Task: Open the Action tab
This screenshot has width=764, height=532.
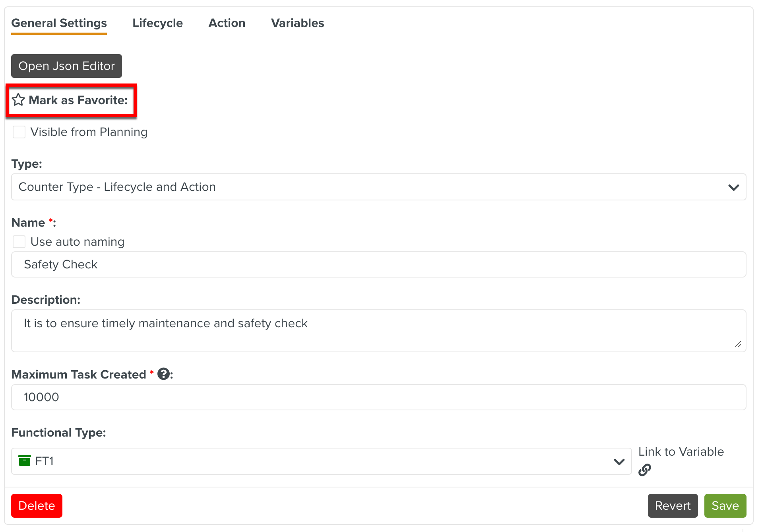Action: tap(227, 23)
